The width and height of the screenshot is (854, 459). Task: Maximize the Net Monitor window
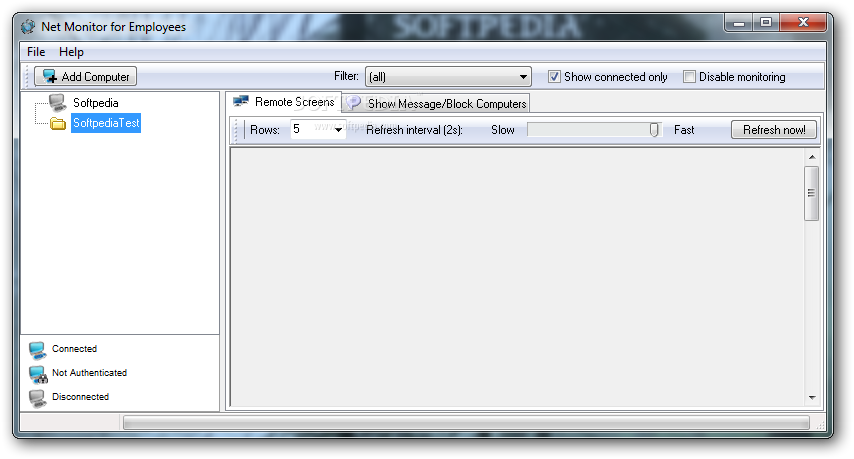point(766,23)
